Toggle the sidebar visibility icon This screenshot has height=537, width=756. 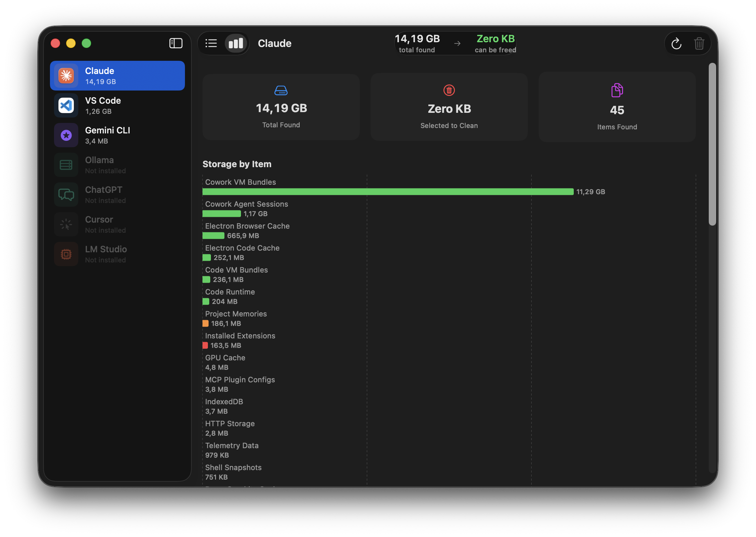coord(175,43)
